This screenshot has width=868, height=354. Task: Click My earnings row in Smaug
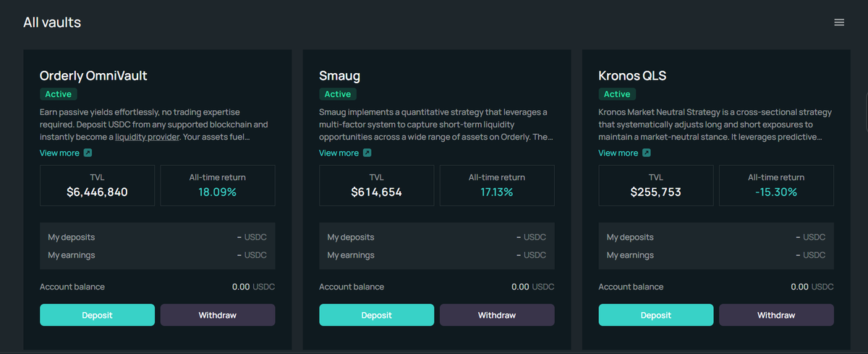tap(436, 255)
